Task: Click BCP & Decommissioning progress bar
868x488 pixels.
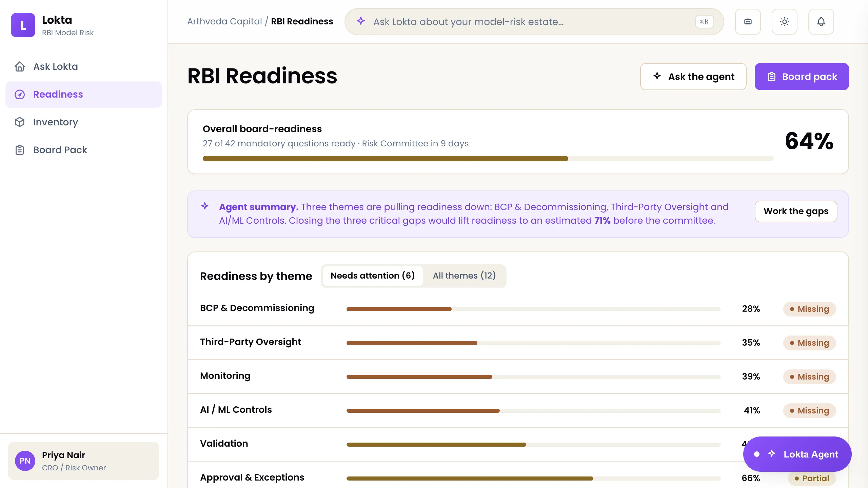Action: coord(533,309)
